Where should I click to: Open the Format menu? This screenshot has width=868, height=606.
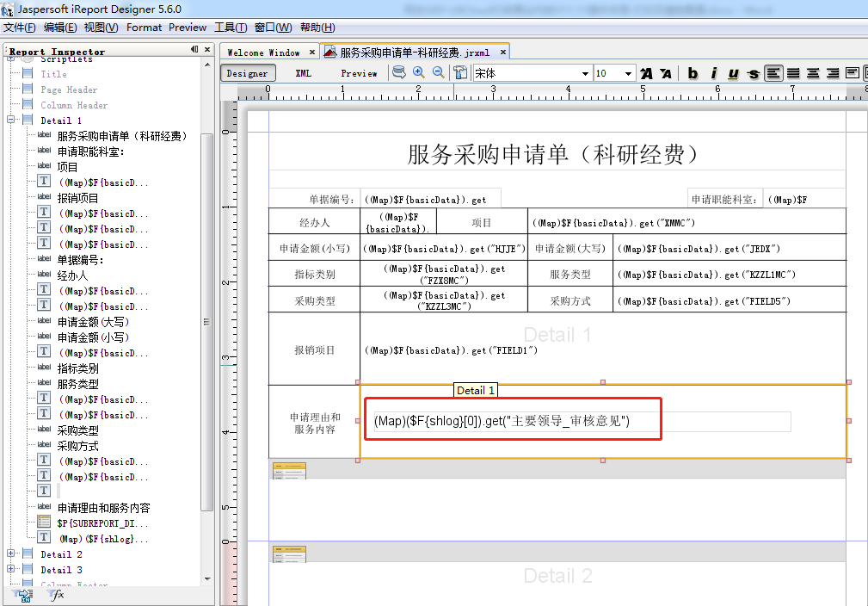(x=144, y=28)
